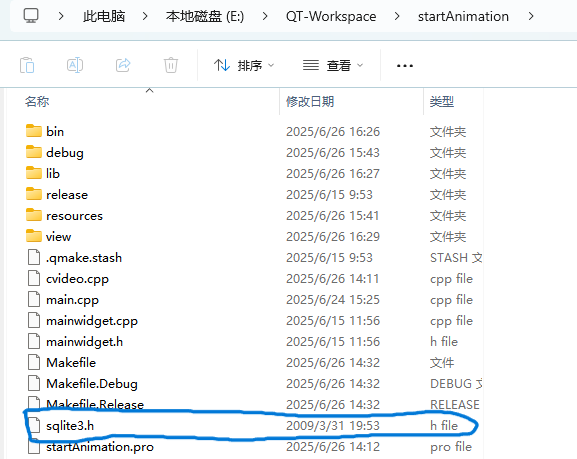The width and height of the screenshot is (577, 459).
Task: Select the file name bin
Action: [55, 131]
